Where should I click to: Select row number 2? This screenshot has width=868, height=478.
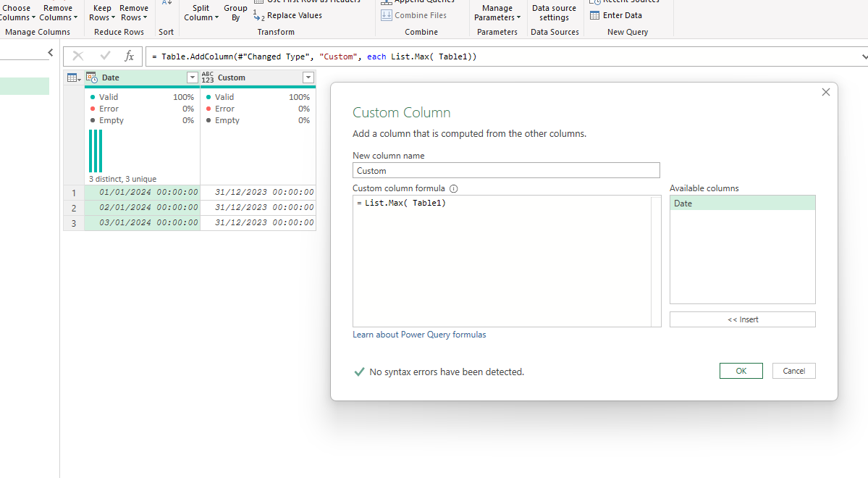coord(74,208)
